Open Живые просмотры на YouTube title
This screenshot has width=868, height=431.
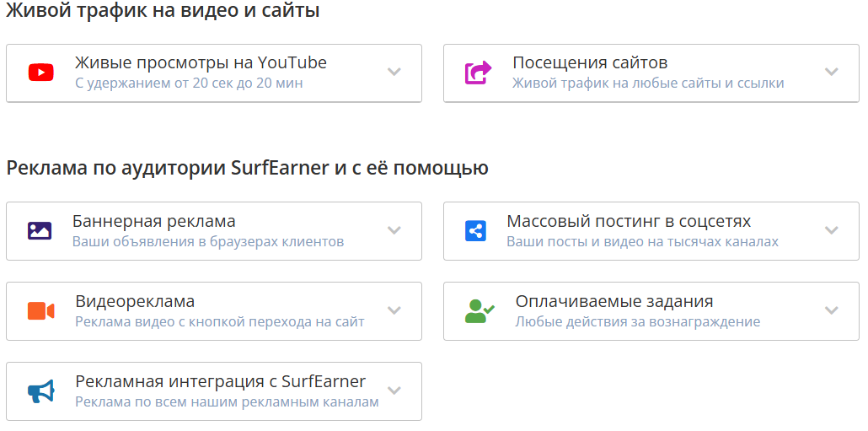(201, 62)
